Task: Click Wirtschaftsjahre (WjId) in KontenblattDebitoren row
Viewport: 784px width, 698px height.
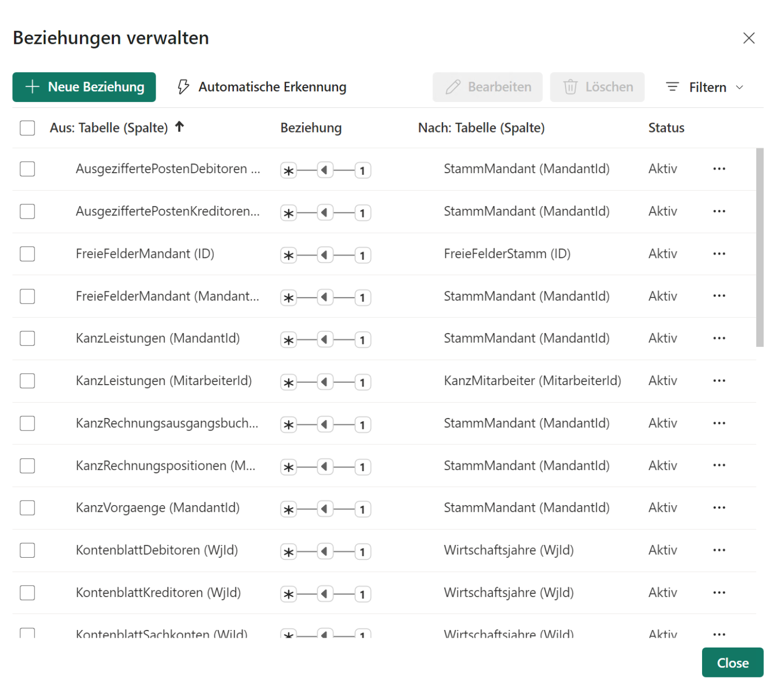Action: pyautogui.click(x=509, y=550)
